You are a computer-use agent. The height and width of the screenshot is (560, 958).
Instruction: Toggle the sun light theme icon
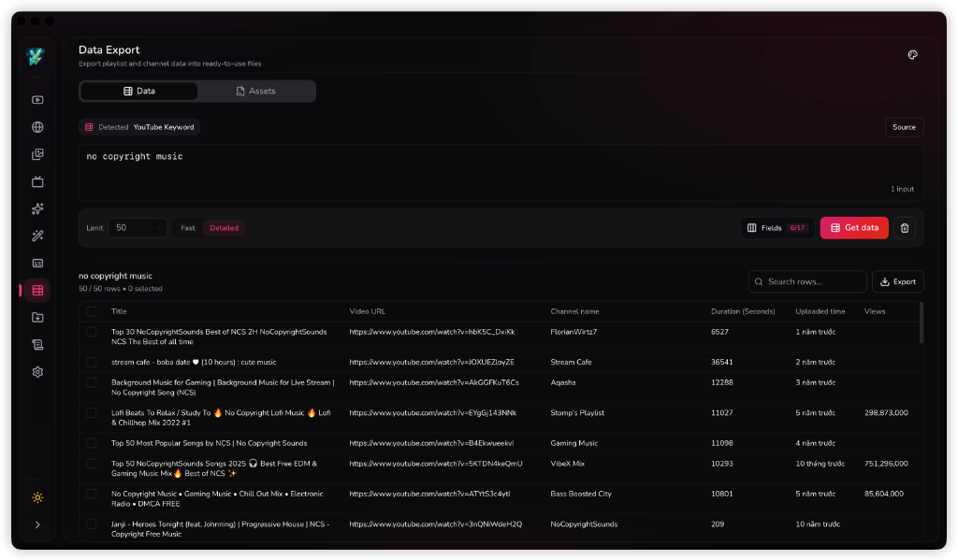tap(37, 497)
